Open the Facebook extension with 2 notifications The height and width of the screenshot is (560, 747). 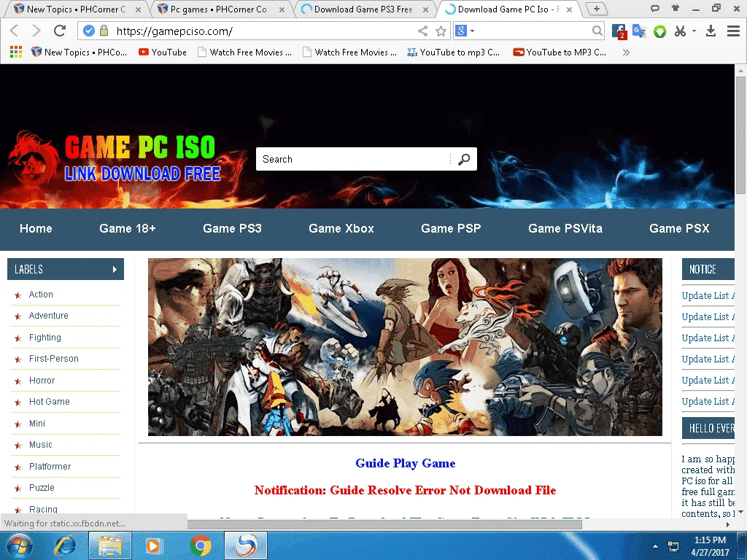coord(619,31)
